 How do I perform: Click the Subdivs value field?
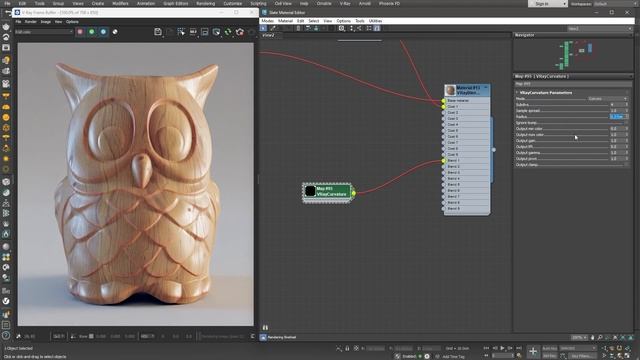pos(617,105)
